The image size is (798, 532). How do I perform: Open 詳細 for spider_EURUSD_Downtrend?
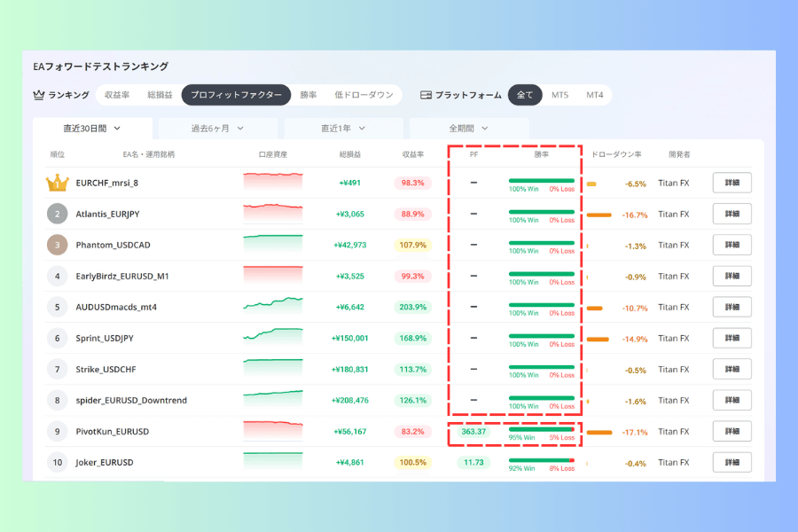(731, 400)
